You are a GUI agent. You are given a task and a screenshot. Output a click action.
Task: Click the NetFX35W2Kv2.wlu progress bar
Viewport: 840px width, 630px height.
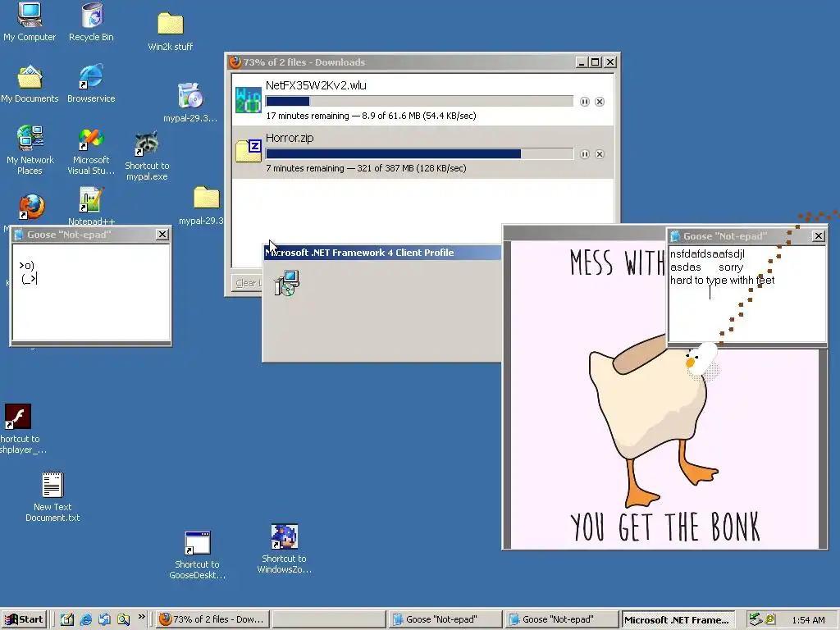pos(419,101)
